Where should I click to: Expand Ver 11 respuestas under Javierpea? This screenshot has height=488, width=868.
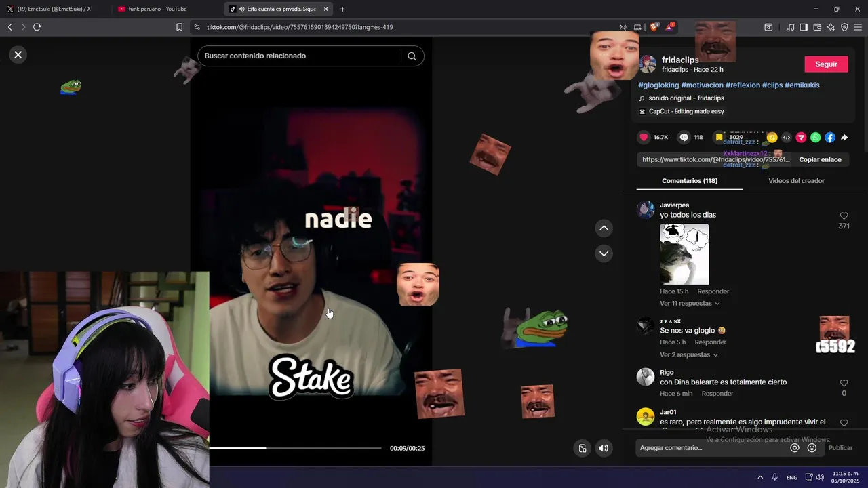click(690, 304)
